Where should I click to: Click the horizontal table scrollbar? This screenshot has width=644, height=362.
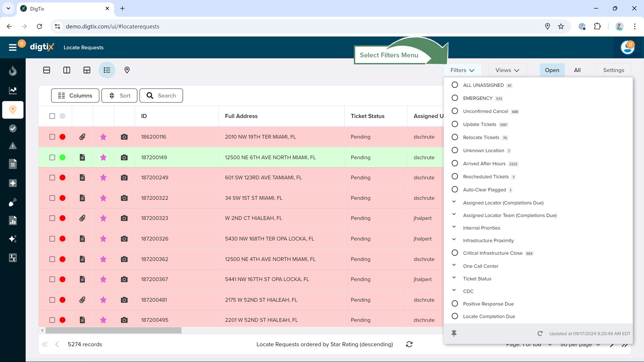pos(113,330)
